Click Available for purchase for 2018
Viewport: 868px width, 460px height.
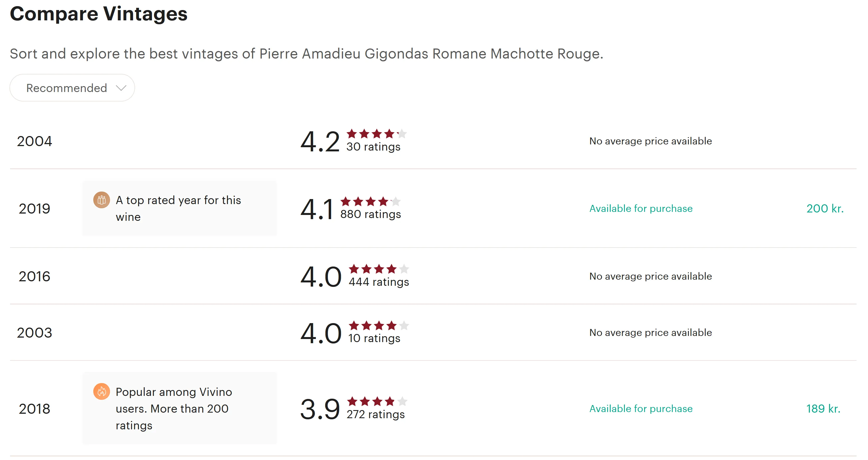(640, 409)
